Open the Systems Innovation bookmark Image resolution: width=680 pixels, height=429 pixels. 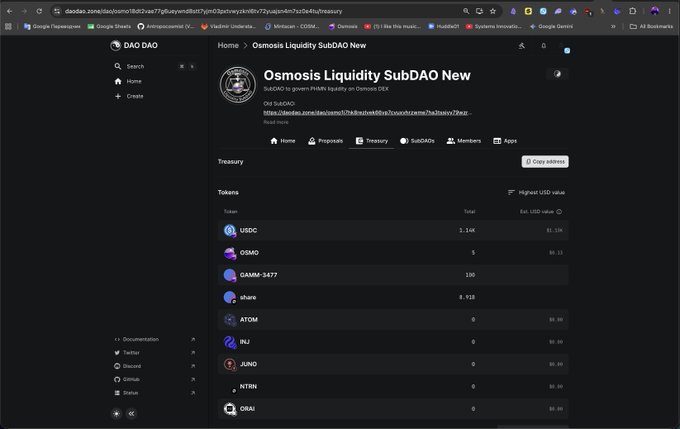click(x=494, y=26)
